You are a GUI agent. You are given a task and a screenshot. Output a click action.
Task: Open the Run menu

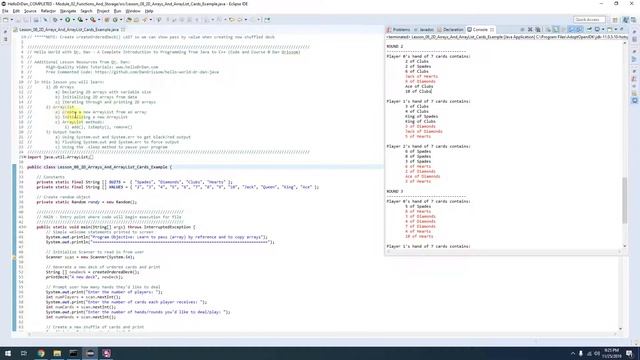click(118, 11)
